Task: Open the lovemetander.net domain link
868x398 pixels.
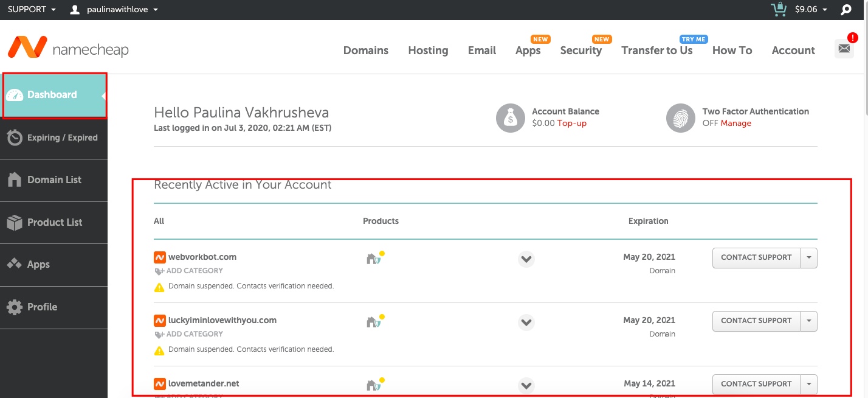Action: pos(204,383)
